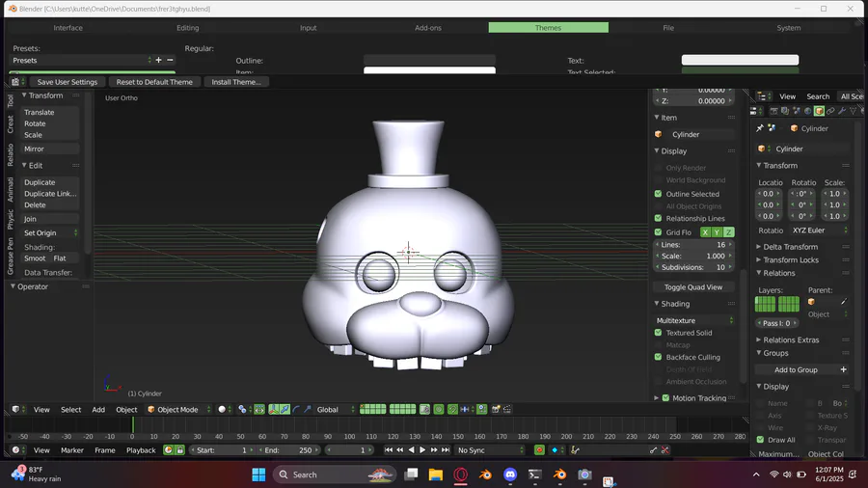Screen dimensions: 868x488
Task: Click the outliner editor type icon
Action: (762, 95)
